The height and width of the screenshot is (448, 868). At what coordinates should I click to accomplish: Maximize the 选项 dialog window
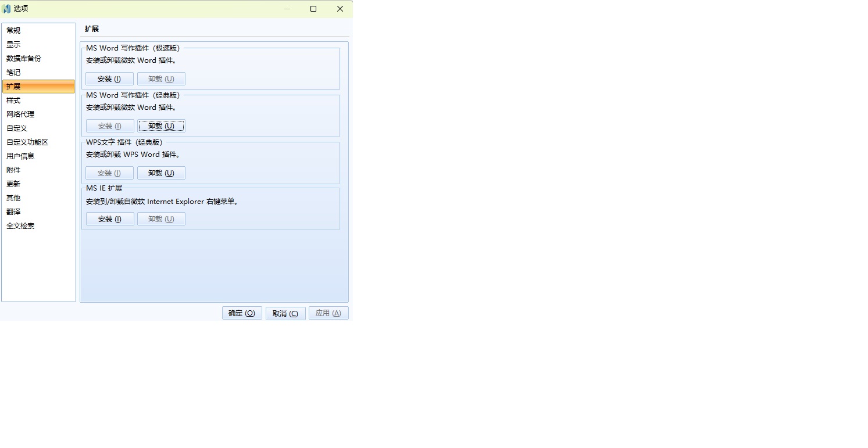(313, 9)
